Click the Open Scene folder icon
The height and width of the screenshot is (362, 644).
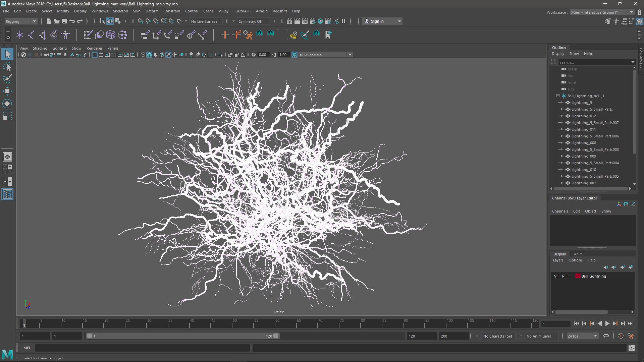click(57, 21)
